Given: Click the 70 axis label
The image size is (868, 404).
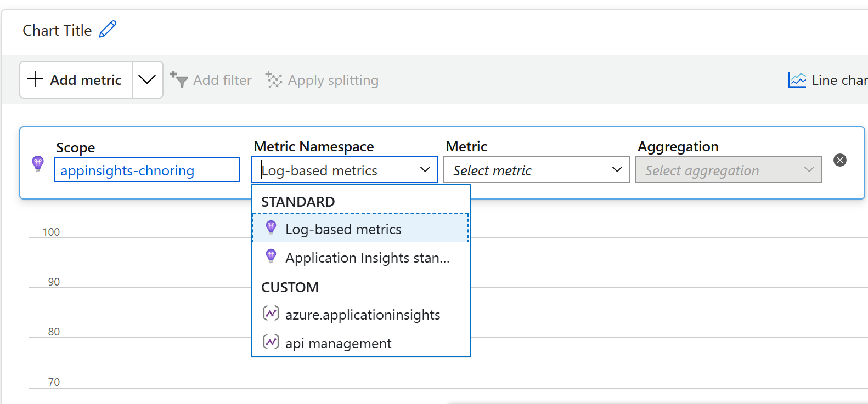Looking at the screenshot, I should (x=54, y=382).
